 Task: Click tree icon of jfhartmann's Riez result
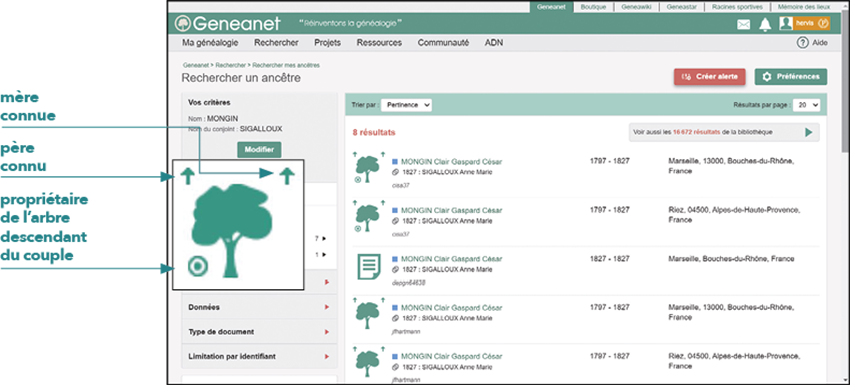point(368,364)
